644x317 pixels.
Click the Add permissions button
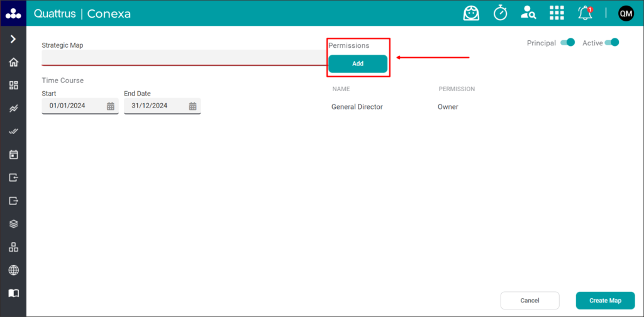pos(358,64)
